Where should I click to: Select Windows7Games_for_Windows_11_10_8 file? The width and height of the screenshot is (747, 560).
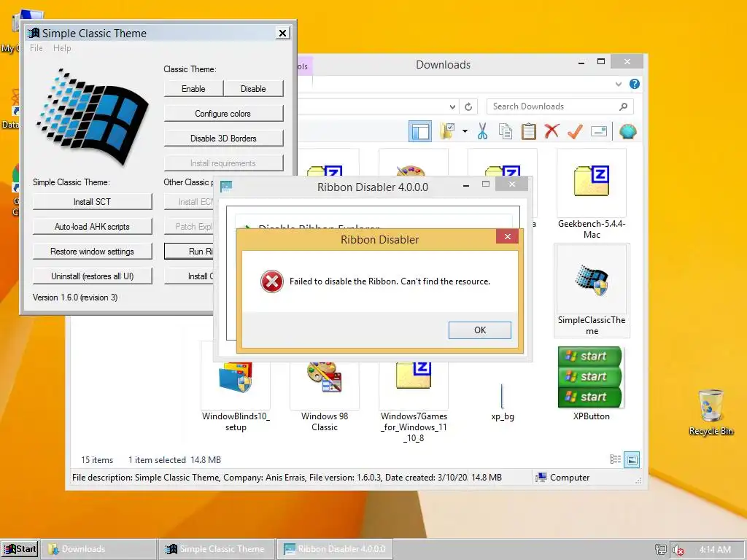(414, 400)
